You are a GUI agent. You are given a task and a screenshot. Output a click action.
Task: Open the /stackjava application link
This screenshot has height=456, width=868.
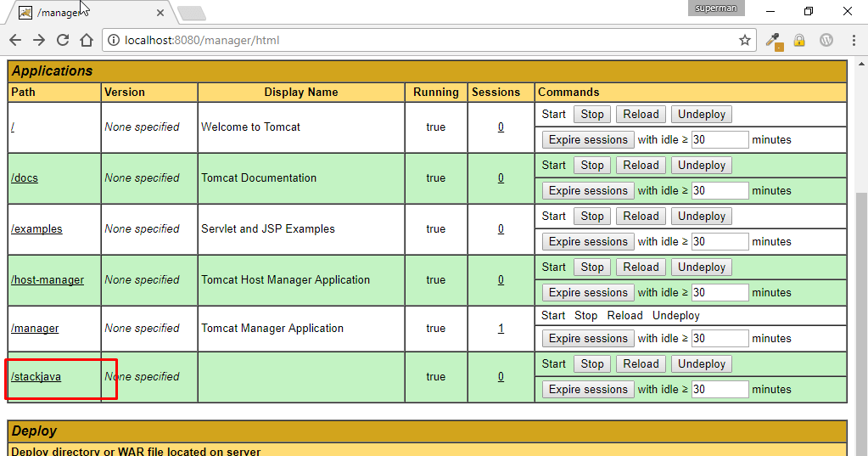point(36,376)
